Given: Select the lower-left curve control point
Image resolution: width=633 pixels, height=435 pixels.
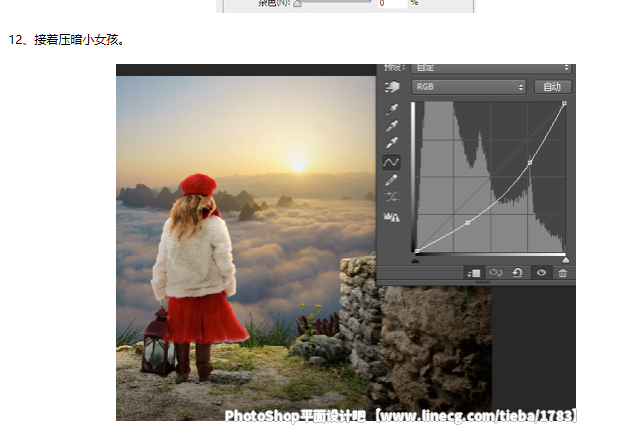Looking at the screenshot, I should tap(467, 223).
